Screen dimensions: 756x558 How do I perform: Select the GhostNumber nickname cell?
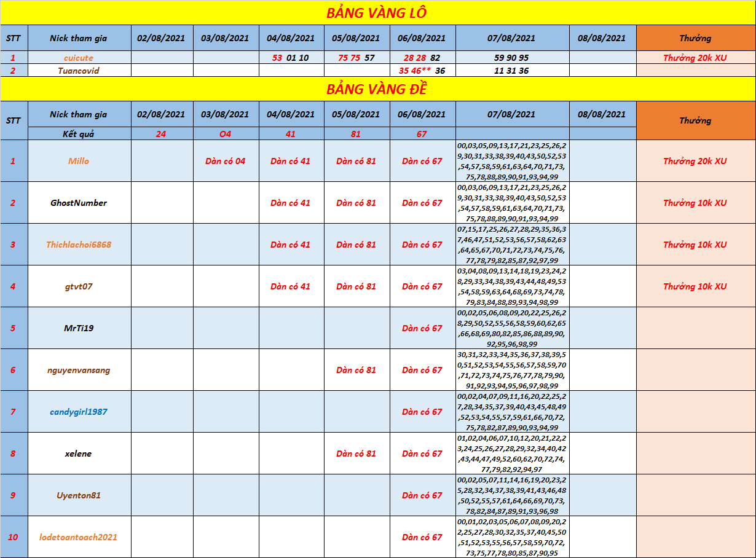(x=79, y=203)
